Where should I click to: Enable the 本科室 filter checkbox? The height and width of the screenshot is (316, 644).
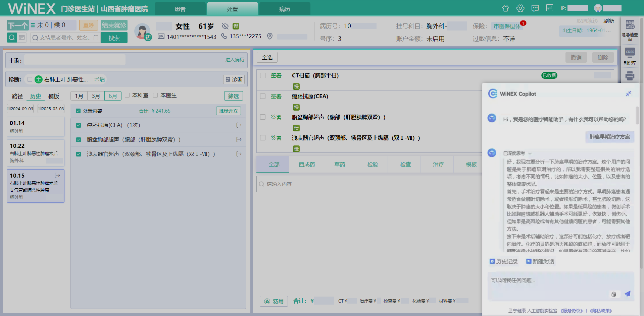pyautogui.click(x=128, y=96)
